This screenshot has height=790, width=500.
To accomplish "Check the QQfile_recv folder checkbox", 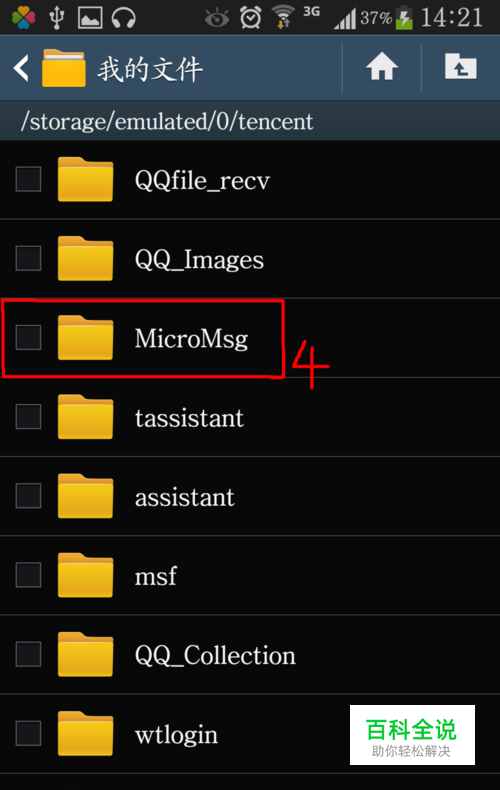I will coord(28,179).
